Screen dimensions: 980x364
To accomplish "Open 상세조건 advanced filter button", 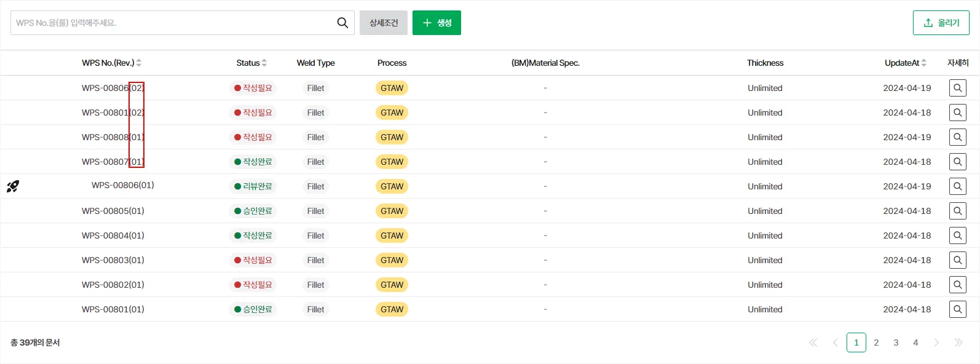I will coord(384,23).
